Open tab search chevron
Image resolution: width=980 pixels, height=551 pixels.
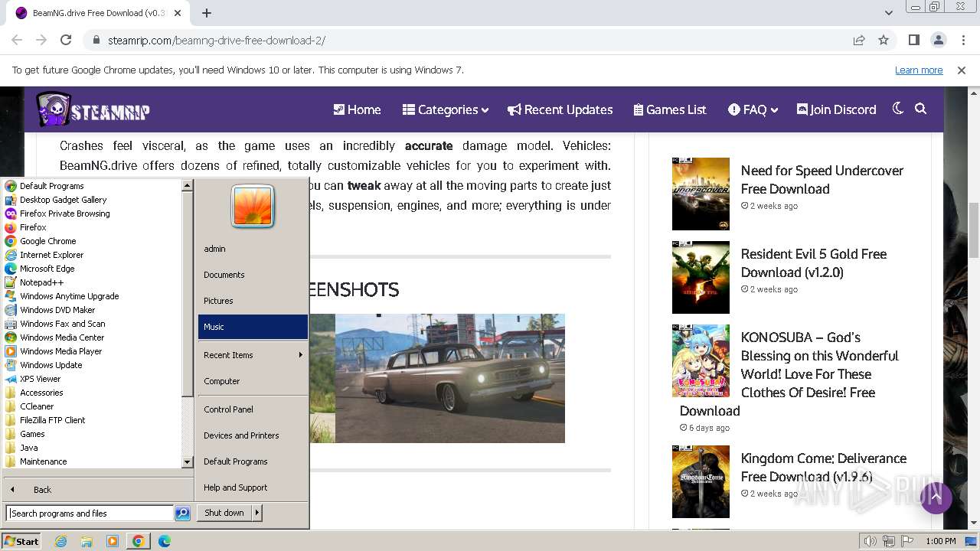click(x=889, y=13)
